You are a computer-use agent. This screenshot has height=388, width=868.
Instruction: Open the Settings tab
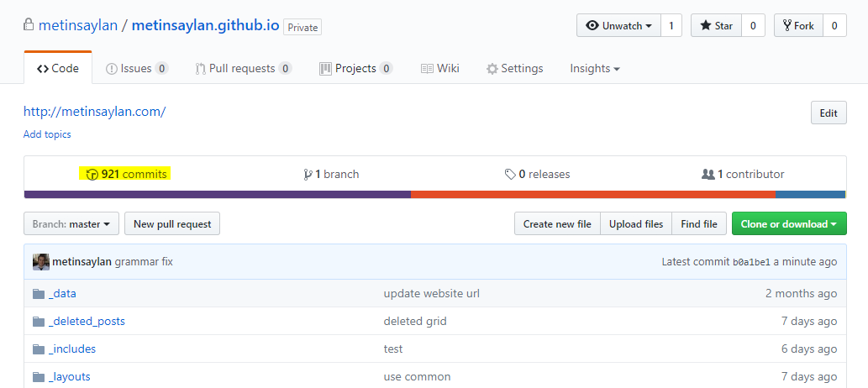514,69
